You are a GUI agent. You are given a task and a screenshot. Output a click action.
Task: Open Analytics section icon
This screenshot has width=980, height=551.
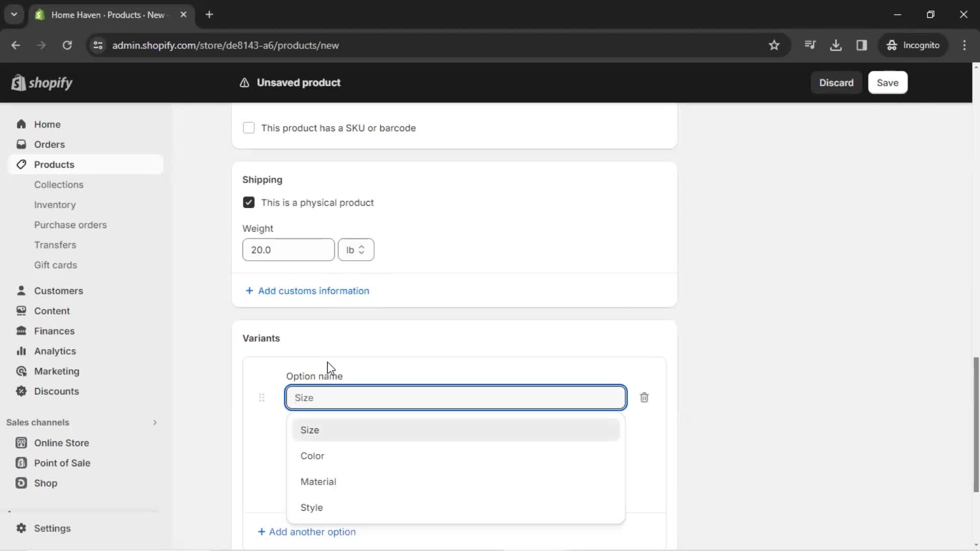pyautogui.click(x=21, y=350)
